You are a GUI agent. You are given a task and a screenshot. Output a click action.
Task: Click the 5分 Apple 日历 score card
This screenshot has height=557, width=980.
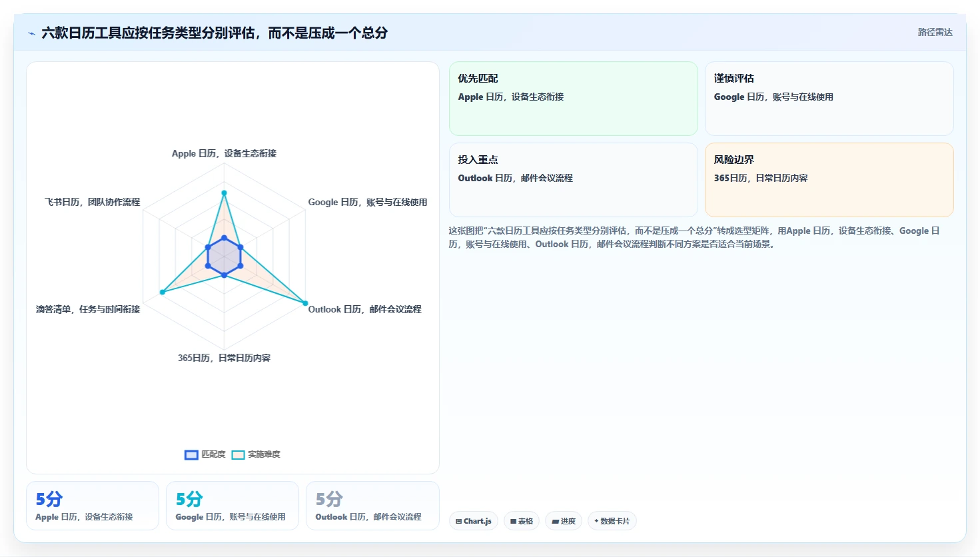[93, 506]
